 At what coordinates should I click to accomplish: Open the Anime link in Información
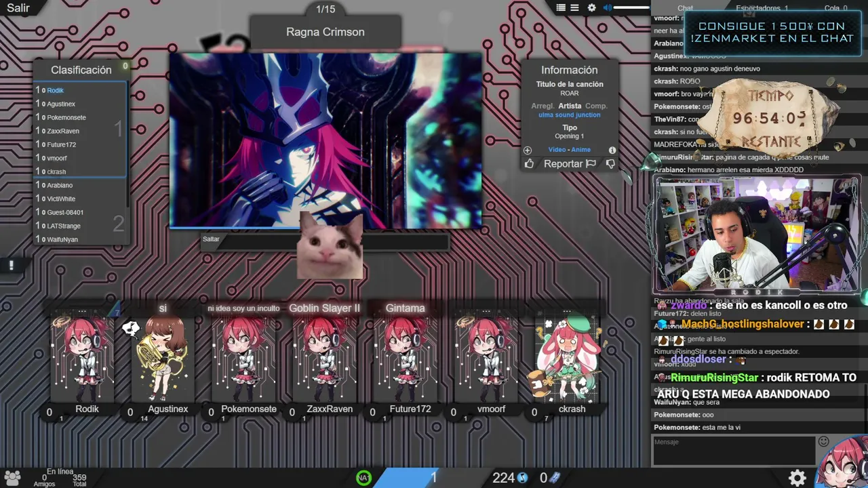(581, 150)
